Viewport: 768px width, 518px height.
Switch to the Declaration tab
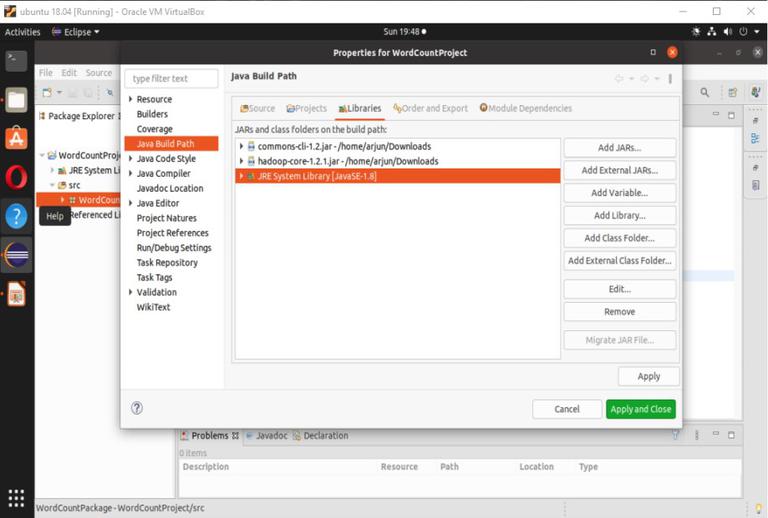click(x=321, y=435)
